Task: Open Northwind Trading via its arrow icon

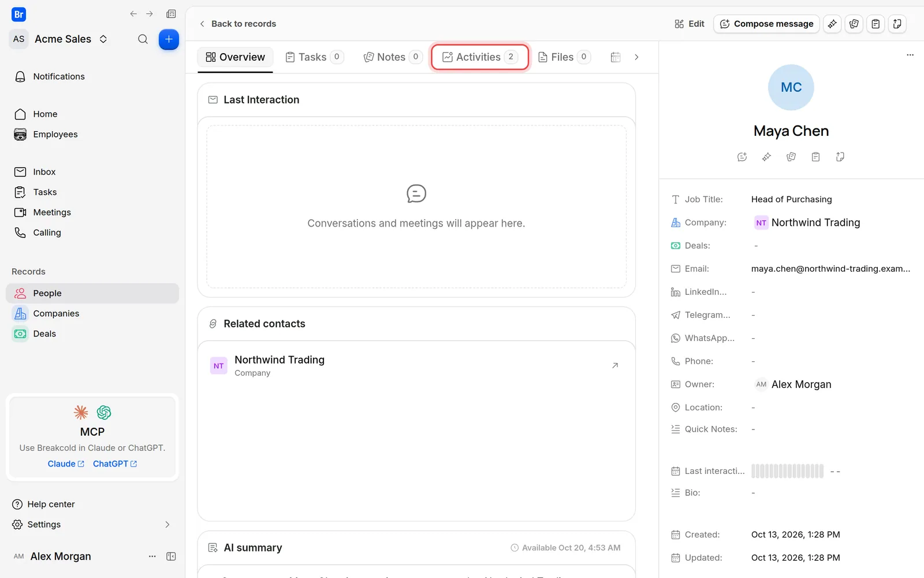Action: tap(615, 365)
